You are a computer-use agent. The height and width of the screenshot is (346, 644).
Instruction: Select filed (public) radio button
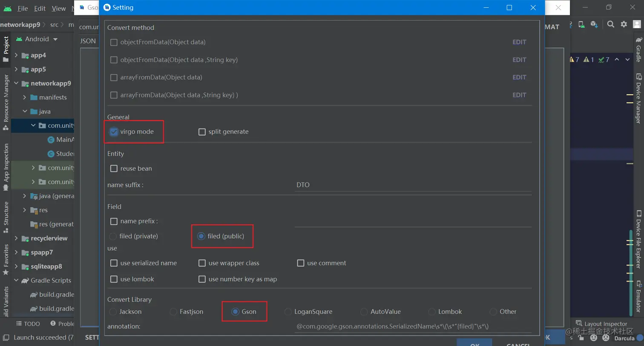[201, 236]
